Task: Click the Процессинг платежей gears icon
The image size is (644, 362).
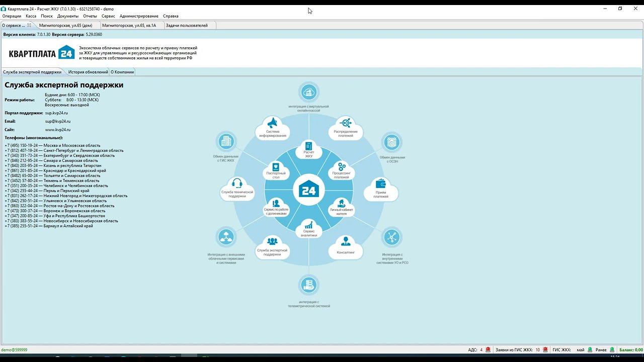Action: coord(342,166)
